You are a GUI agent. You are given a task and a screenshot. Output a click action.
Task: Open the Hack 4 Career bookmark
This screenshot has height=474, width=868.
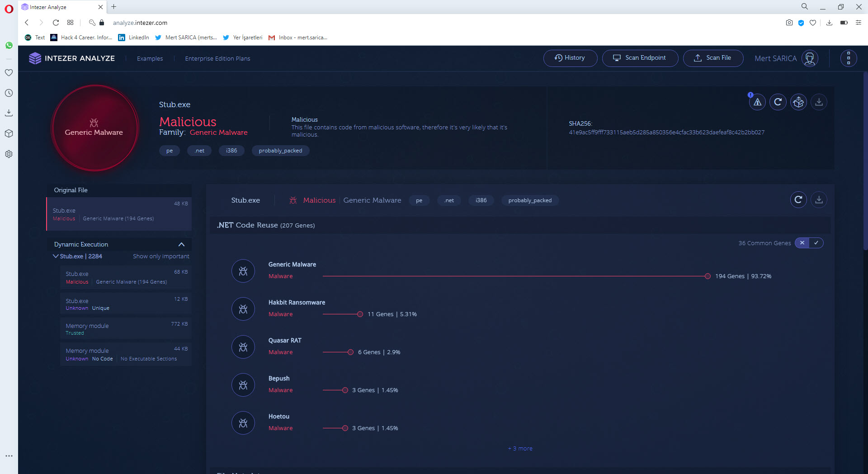[81, 38]
